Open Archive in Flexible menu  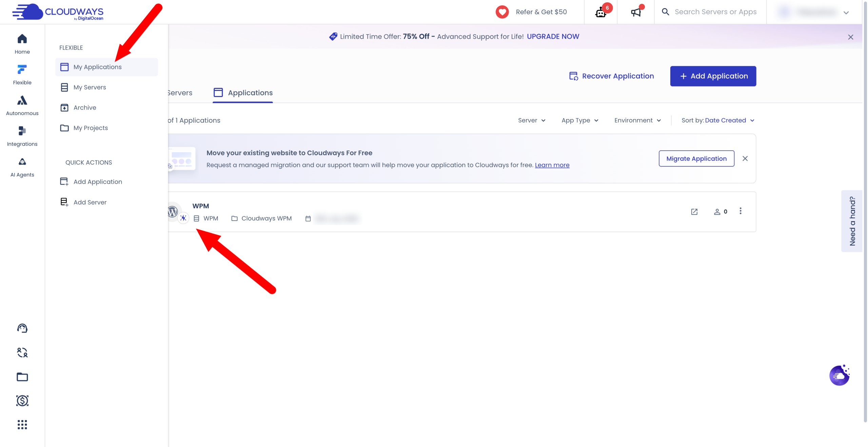[x=106, y=108]
